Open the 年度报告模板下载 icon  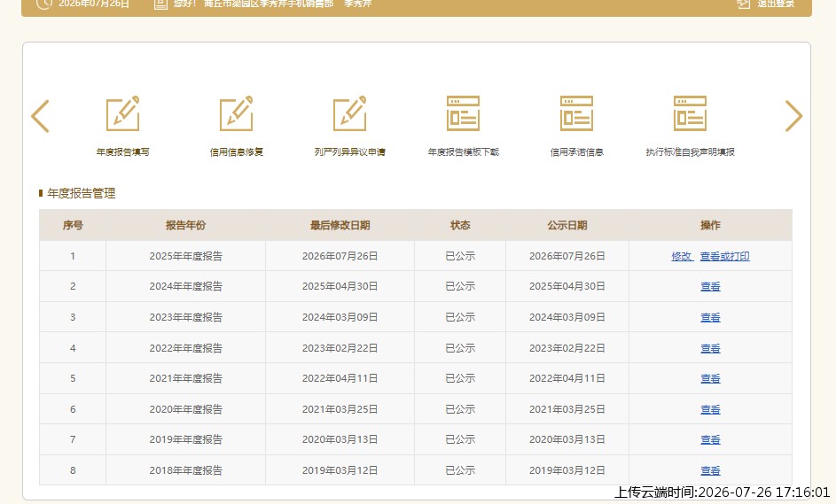click(x=464, y=113)
